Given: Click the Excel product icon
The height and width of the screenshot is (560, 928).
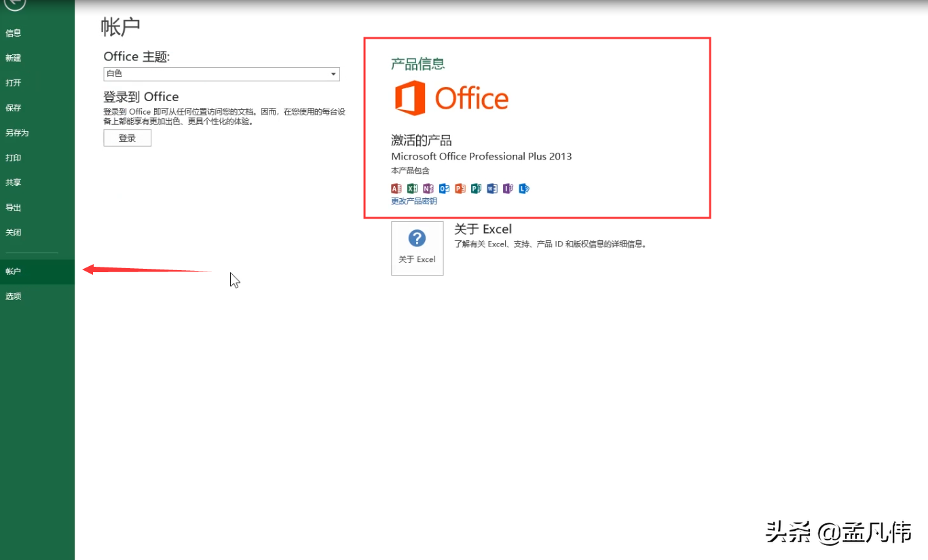Looking at the screenshot, I should (x=412, y=189).
